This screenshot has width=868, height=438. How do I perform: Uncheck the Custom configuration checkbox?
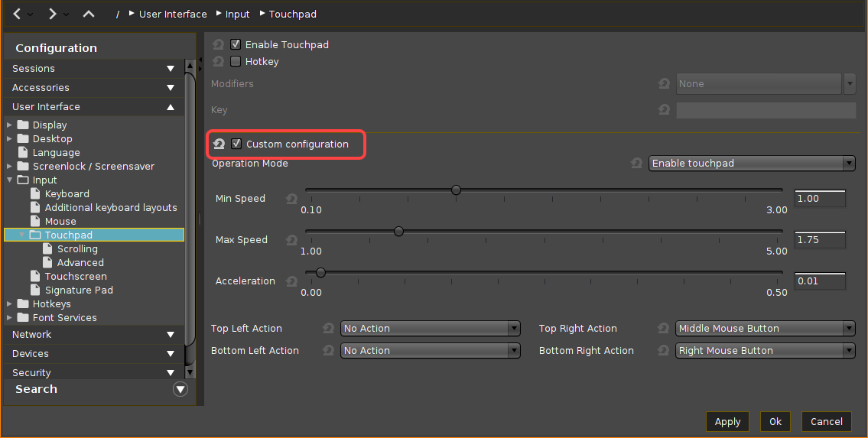(236, 144)
